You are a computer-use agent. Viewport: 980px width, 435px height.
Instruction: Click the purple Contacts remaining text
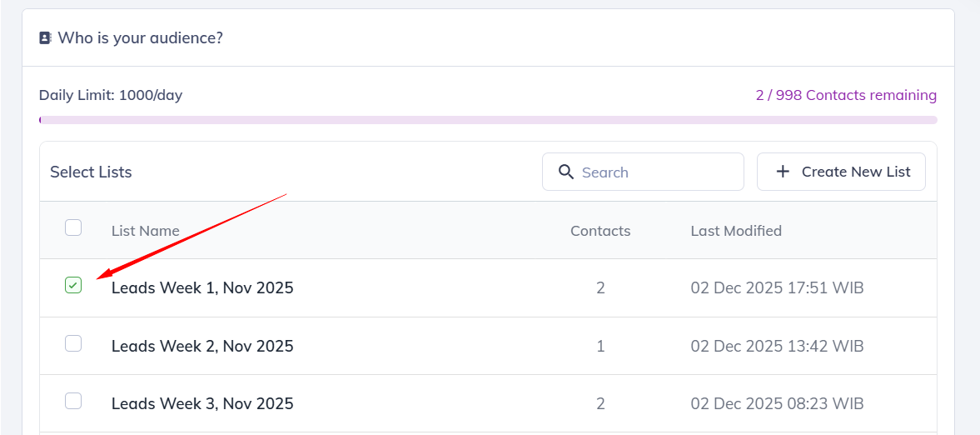pyautogui.click(x=846, y=95)
